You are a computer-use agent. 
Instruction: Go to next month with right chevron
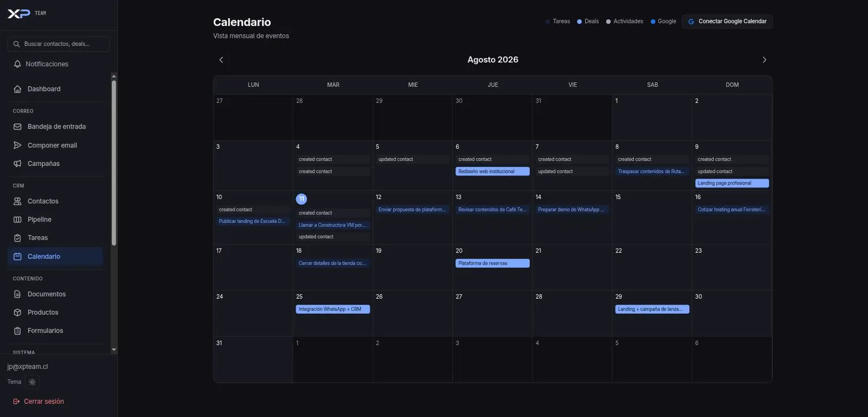pyautogui.click(x=764, y=60)
